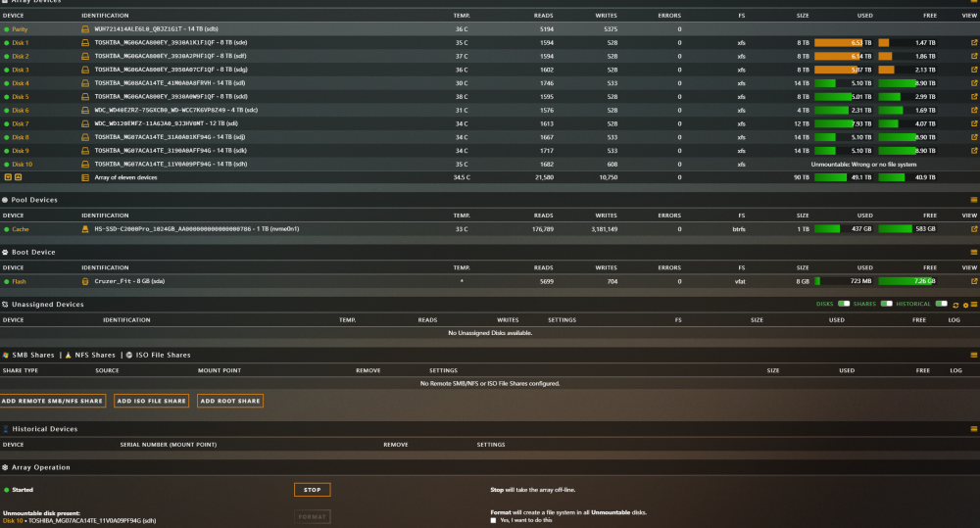Click Add ISO File Share

tap(151, 402)
